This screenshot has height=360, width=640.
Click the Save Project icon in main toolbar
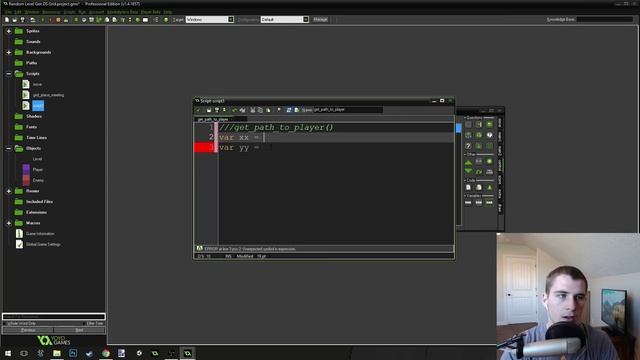pos(22,20)
